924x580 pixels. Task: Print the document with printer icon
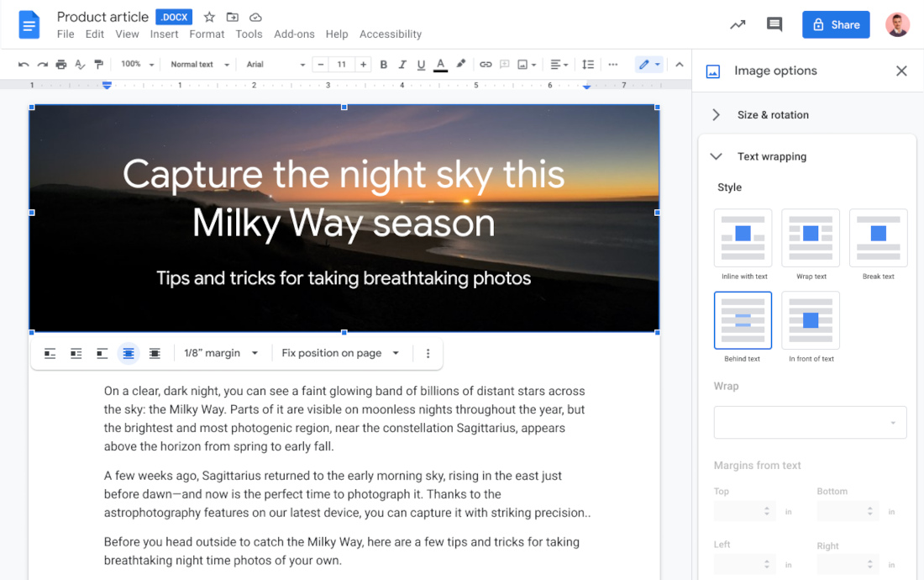[61, 64]
